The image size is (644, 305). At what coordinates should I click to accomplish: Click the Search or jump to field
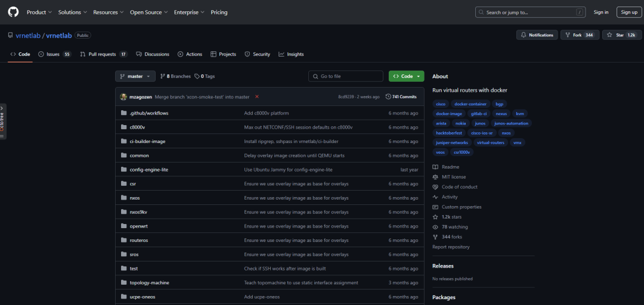pyautogui.click(x=530, y=13)
